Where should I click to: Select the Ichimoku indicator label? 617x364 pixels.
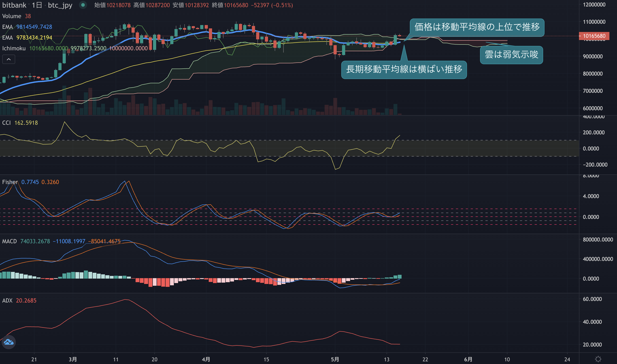14,48
